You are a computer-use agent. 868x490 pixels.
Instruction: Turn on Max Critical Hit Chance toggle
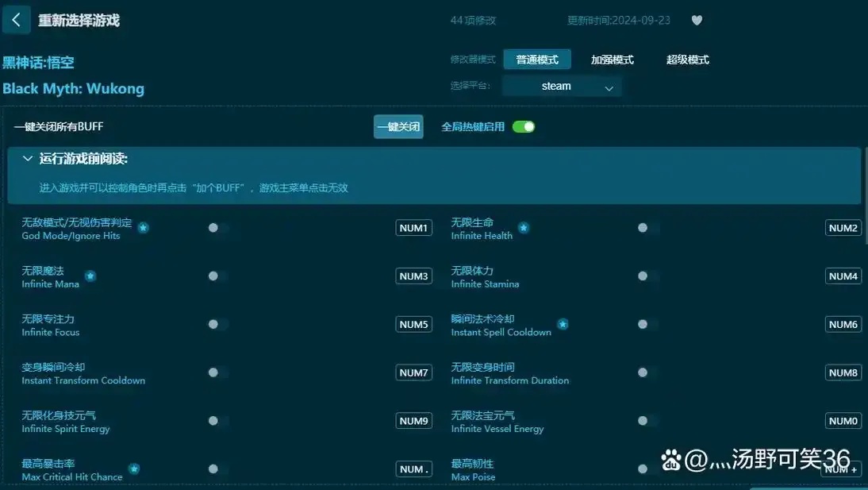(217, 469)
